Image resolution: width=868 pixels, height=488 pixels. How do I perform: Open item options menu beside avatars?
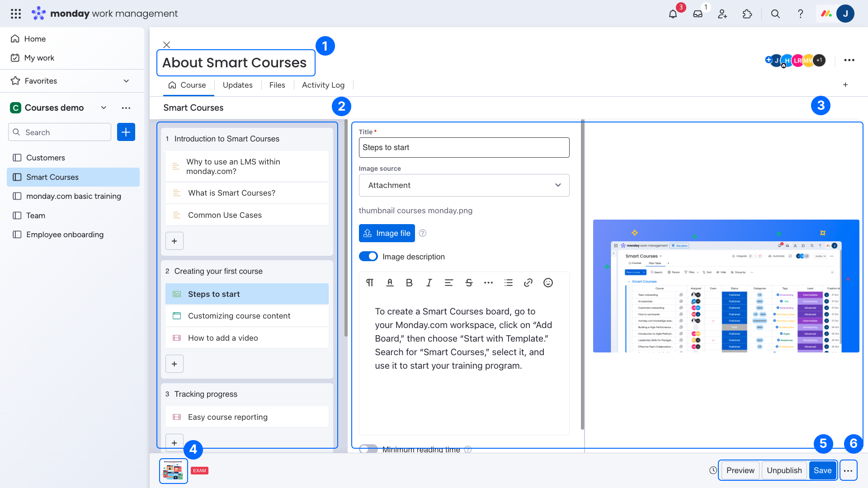pos(849,60)
